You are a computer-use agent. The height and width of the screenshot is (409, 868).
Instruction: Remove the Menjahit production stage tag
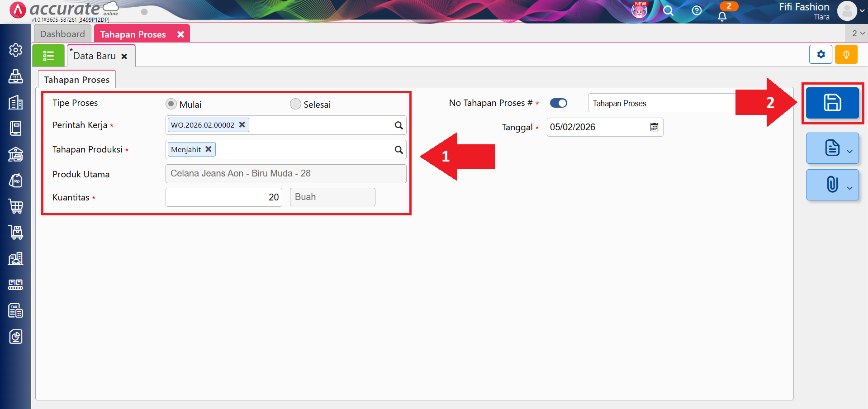pos(208,149)
